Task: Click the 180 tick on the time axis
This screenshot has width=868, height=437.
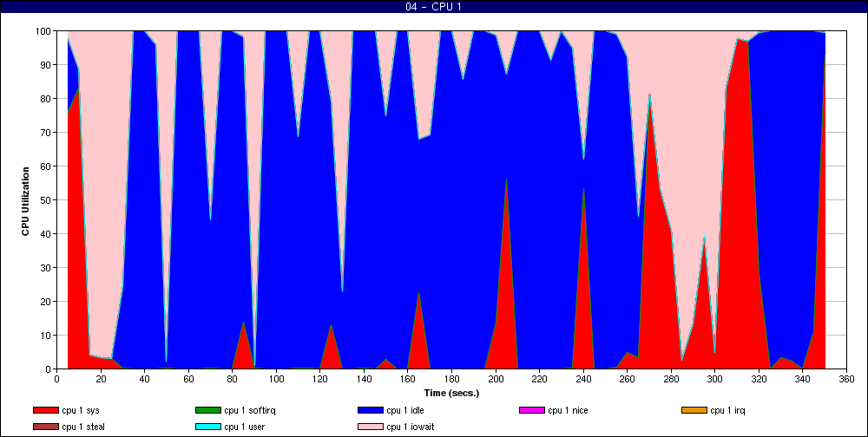Action: pos(451,379)
